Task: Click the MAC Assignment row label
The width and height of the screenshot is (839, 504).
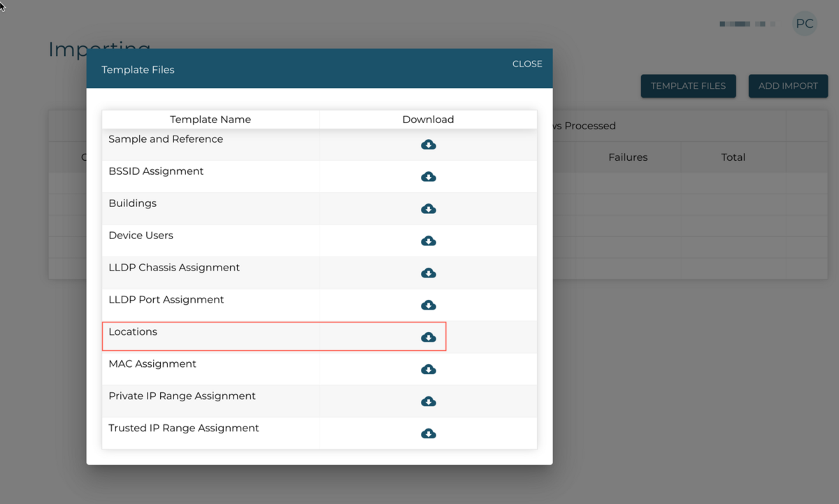Action: click(x=152, y=364)
